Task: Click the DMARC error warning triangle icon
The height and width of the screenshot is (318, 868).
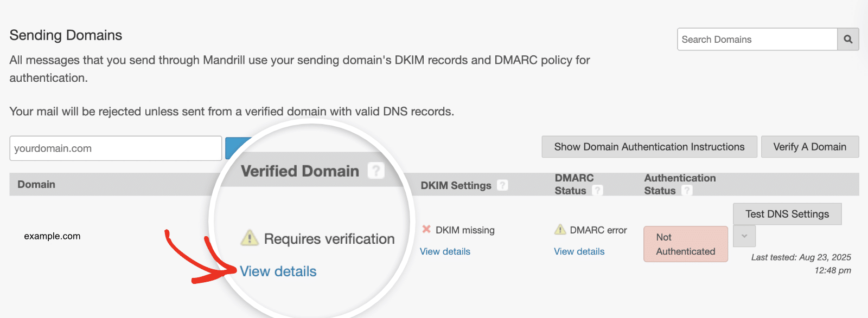Action: click(560, 230)
